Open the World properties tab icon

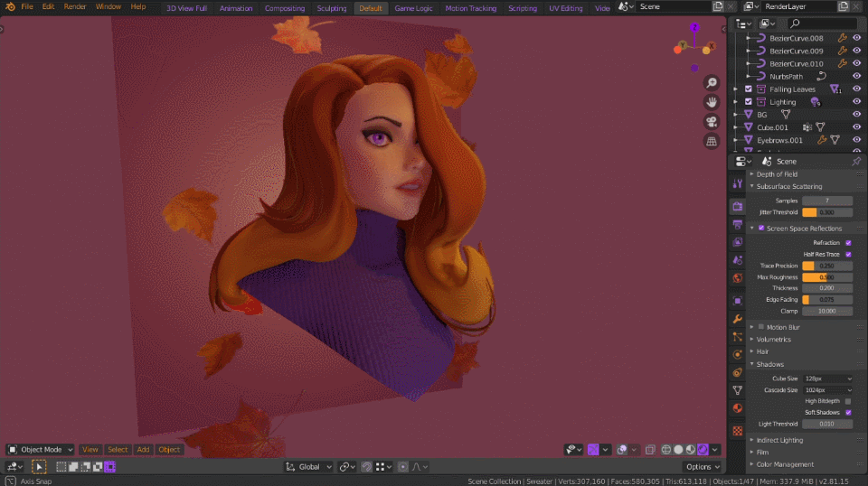coord(738,278)
